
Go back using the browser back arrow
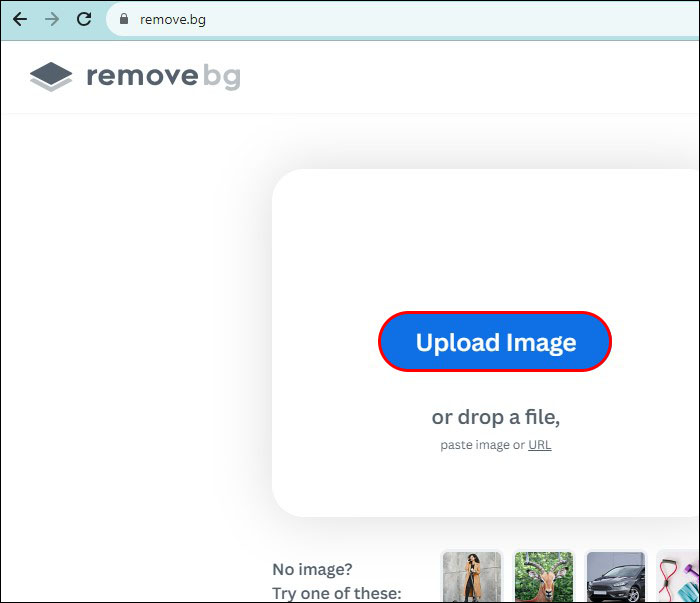coord(20,19)
